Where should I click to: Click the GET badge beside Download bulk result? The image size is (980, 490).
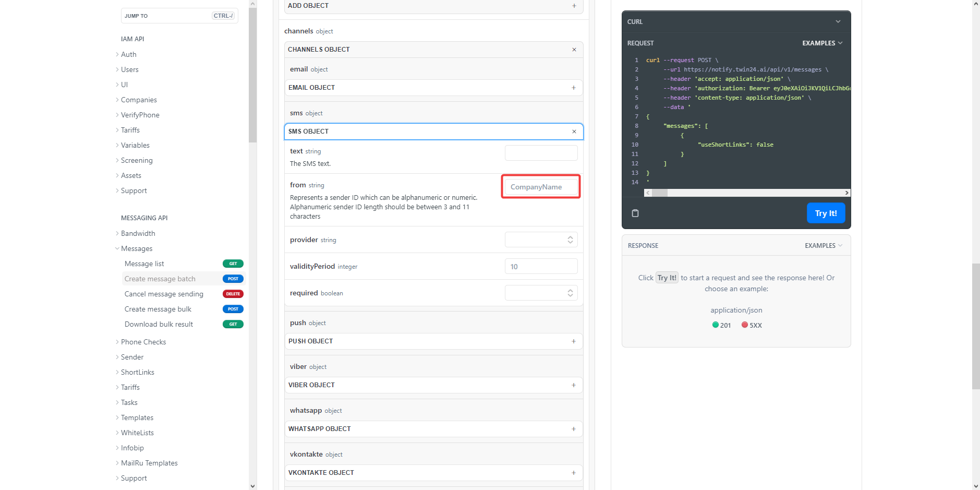pos(233,324)
